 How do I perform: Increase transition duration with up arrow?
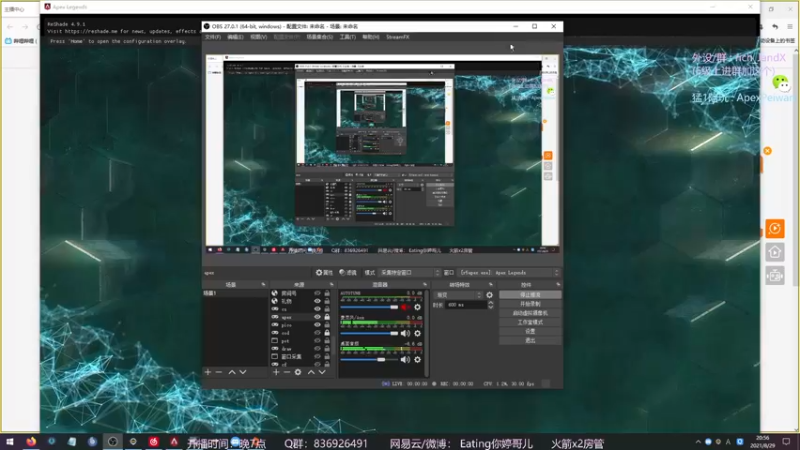(x=491, y=303)
